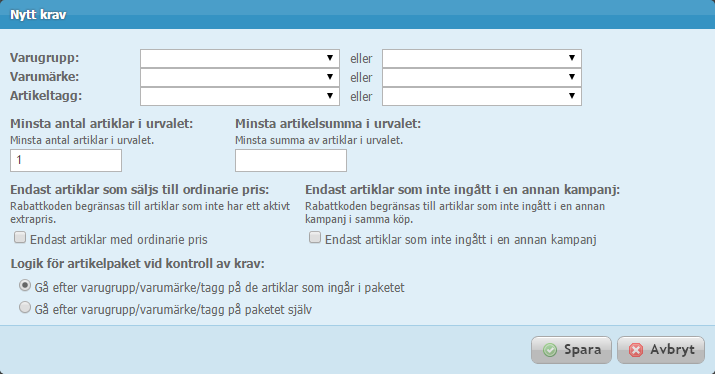This screenshot has width=715, height=374.
Task: Select radio Gå efter tagg på paketet själv
Action: [25, 307]
